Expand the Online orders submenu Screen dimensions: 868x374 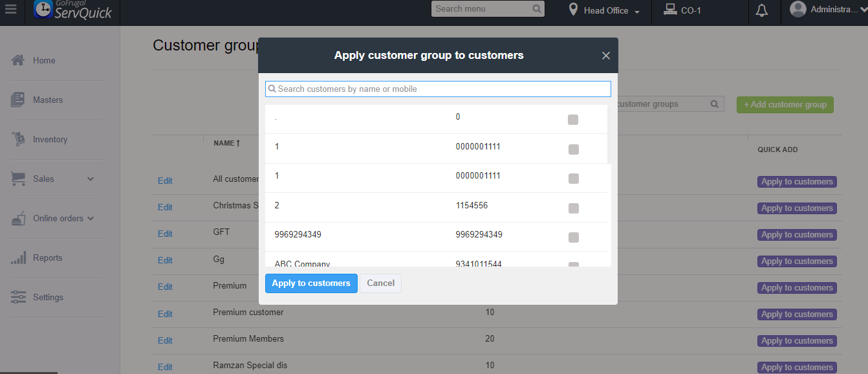tap(91, 218)
